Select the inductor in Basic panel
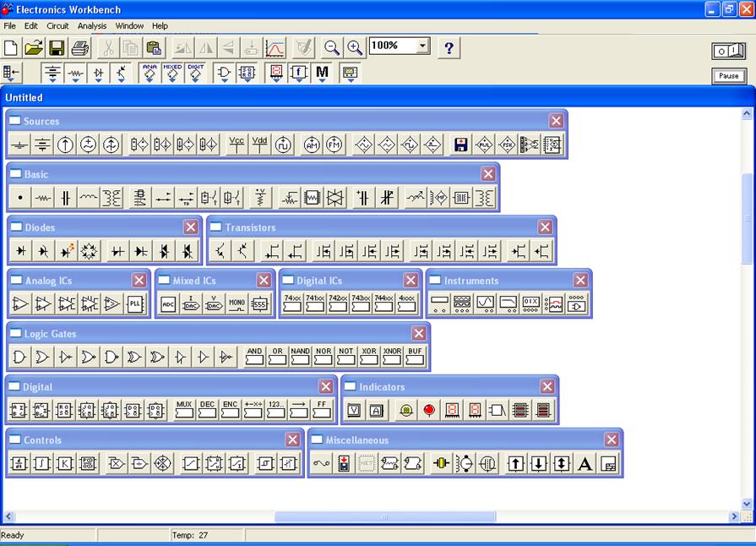 88,197
